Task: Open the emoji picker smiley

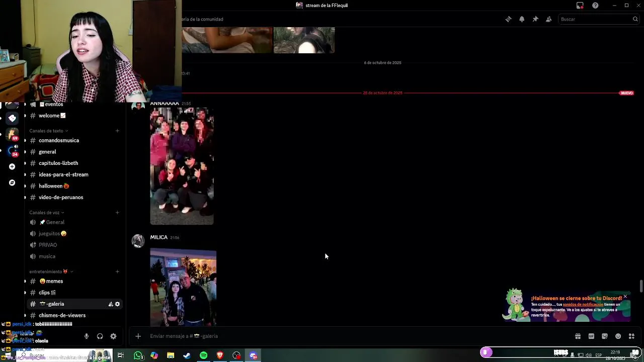Action: tap(618, 336)
